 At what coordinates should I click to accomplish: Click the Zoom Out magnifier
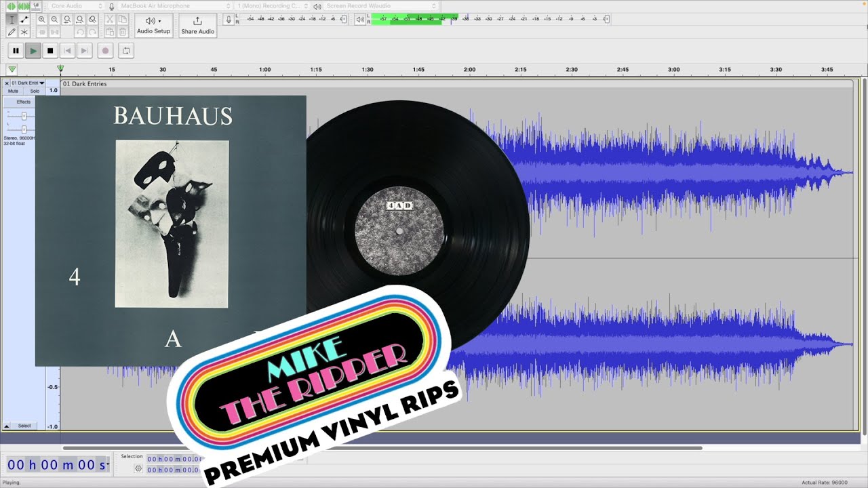point(54,20)
